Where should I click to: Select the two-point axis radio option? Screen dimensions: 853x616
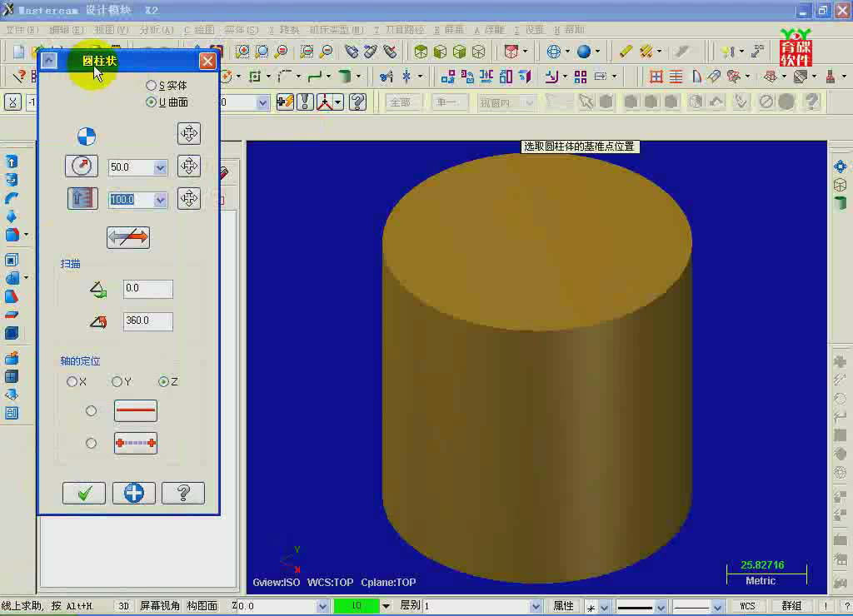click(x=91, y=443)
